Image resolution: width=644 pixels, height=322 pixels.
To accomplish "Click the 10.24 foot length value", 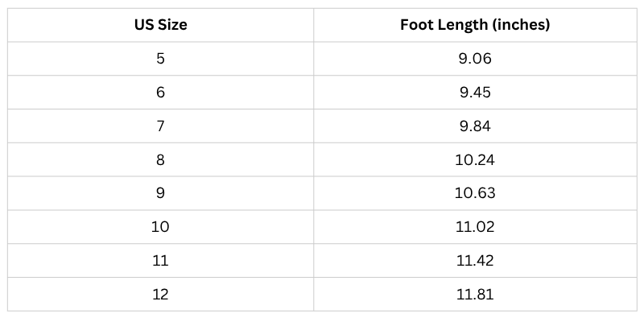I will pos(475,159).
